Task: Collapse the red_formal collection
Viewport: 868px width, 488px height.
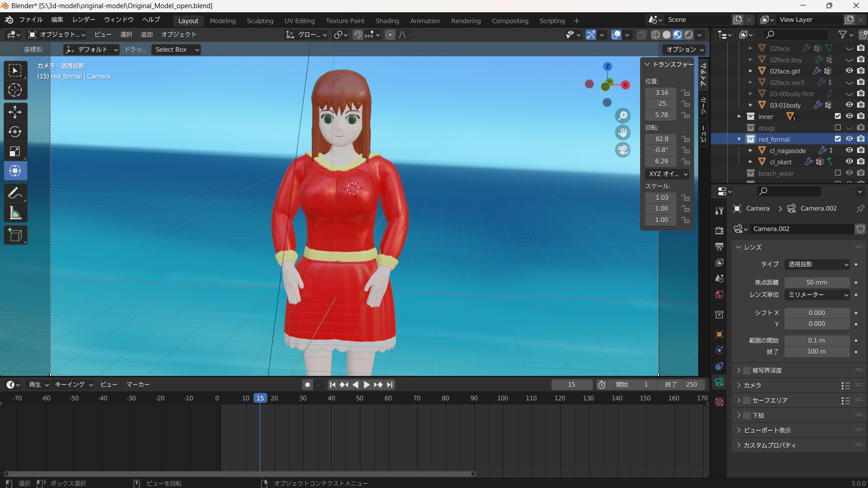Action: (739, 139)
